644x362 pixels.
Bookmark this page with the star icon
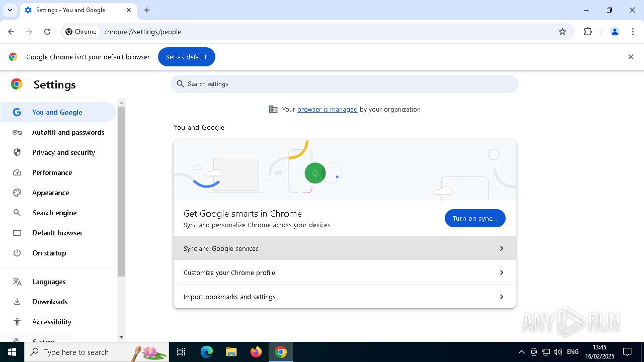point(562,32)
